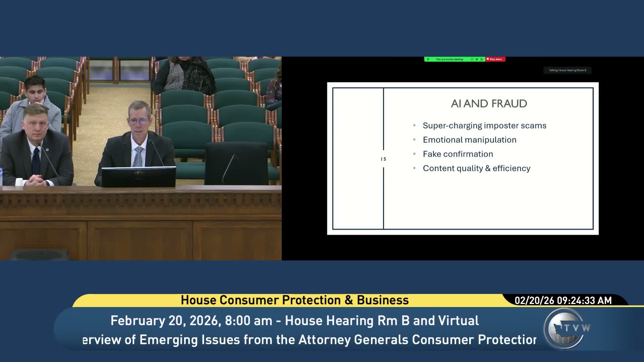Click the scrolling Attorney Generals ticker text
The image size is (644, 362).
click(309, 340)
